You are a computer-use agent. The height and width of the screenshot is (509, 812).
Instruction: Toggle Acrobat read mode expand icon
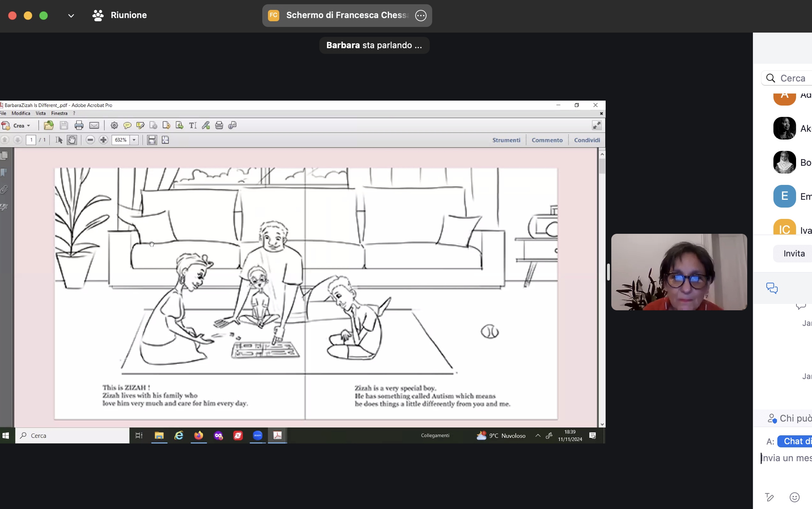[x=597, y=125]
